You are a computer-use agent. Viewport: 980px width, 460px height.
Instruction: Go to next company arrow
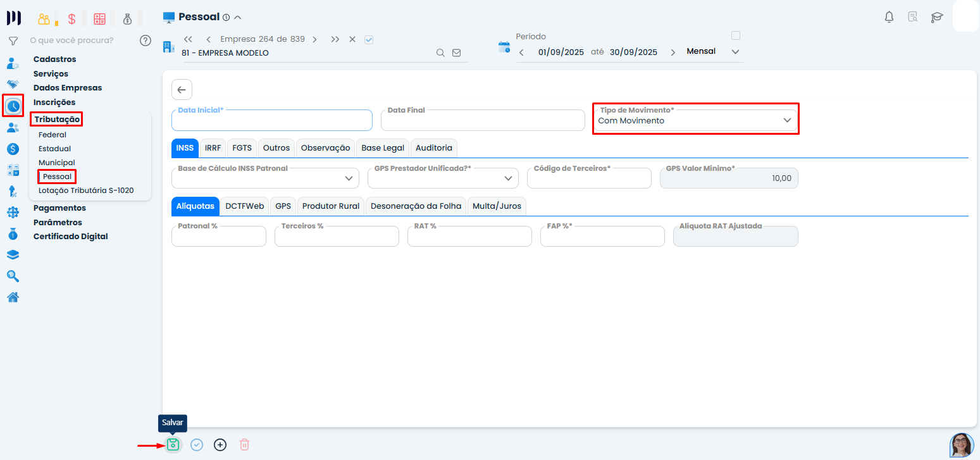click(315, 39)
